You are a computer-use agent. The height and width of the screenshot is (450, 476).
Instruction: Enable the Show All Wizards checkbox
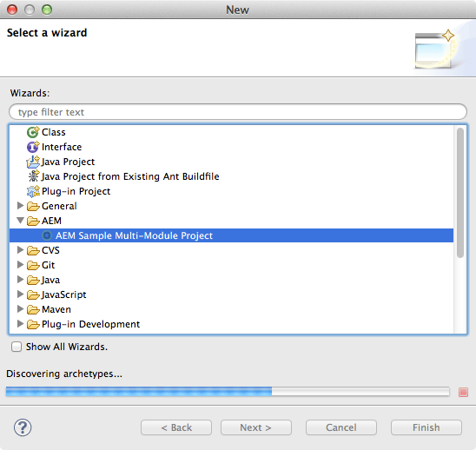pyautogui.click(x=17, y=347)
